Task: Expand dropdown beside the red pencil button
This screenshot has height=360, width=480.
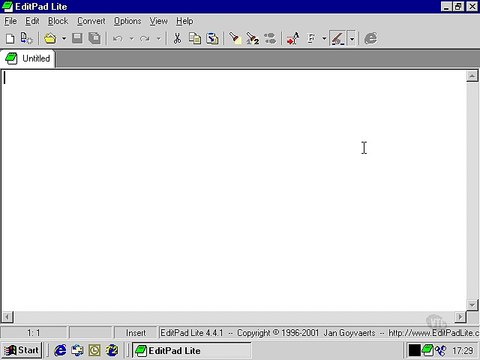Action: pos(352,39)
